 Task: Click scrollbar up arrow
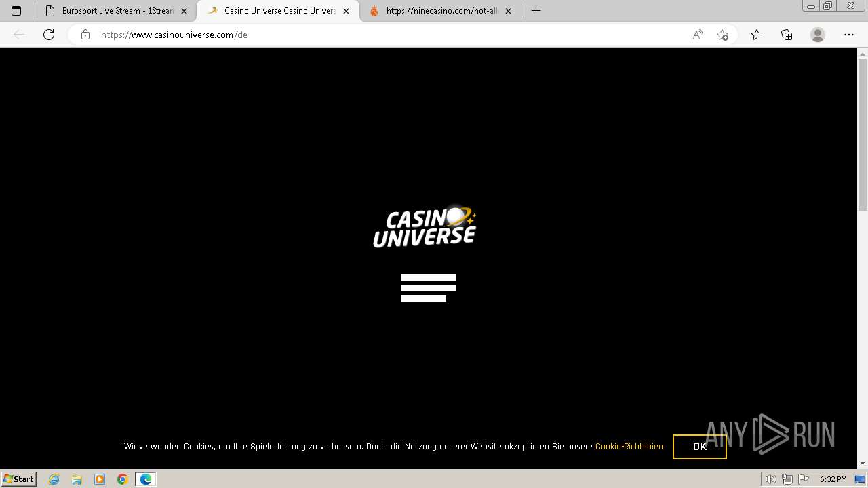coord(863,53)
